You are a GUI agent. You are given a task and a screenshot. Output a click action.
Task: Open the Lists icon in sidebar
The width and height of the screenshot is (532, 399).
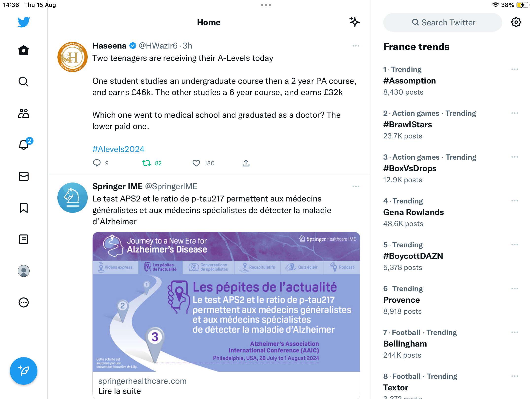(x=24, y=239)
